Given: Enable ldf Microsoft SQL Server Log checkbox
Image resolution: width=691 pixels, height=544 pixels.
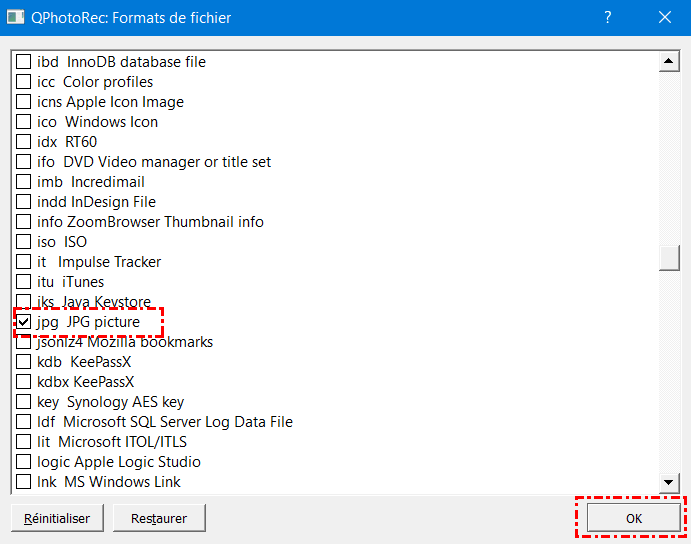Looking at the screenshot, I should (x=24, y=422).
